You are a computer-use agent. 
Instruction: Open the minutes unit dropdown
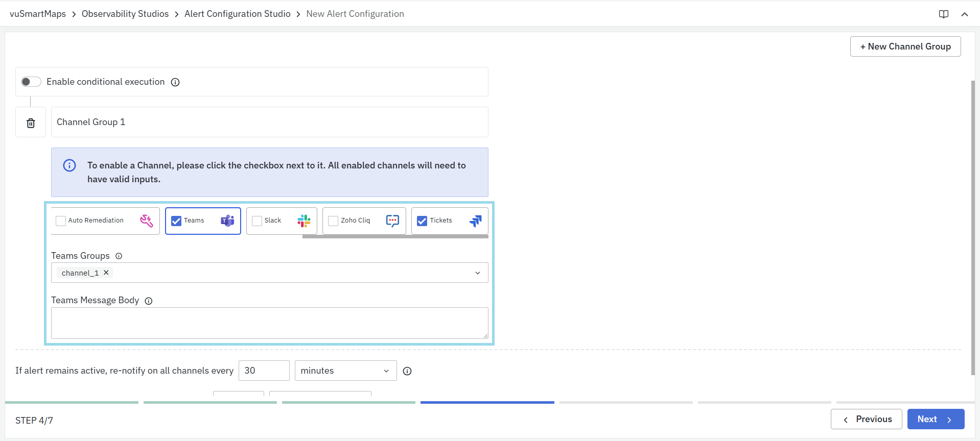[345, 371]
